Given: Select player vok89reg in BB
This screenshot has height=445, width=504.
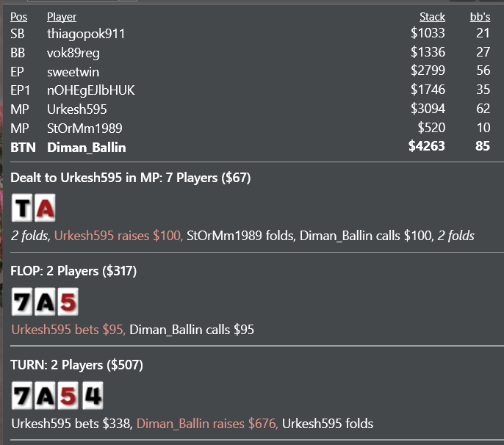Looking at the screenshot, I should (250, 52).
